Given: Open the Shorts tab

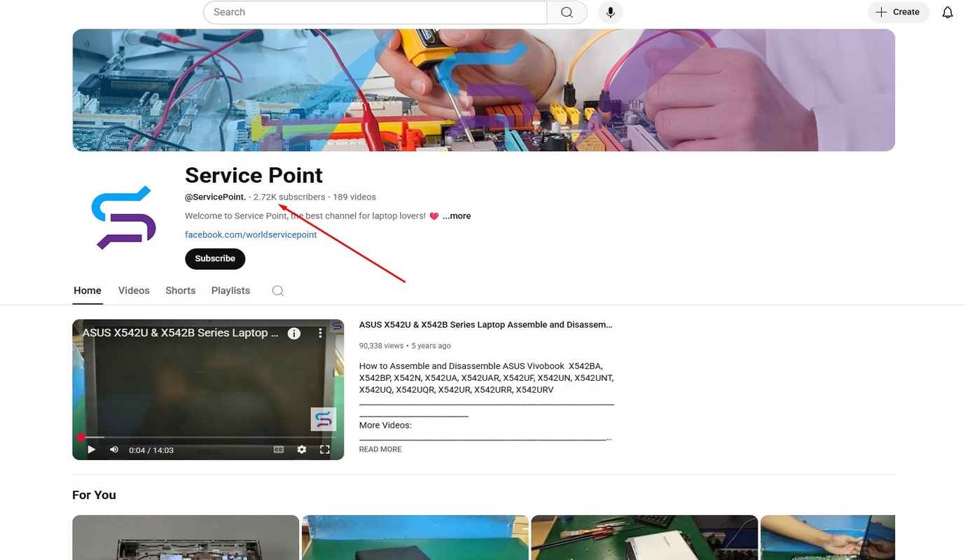Looking at the screenshot, I should (x=180, y=290).
